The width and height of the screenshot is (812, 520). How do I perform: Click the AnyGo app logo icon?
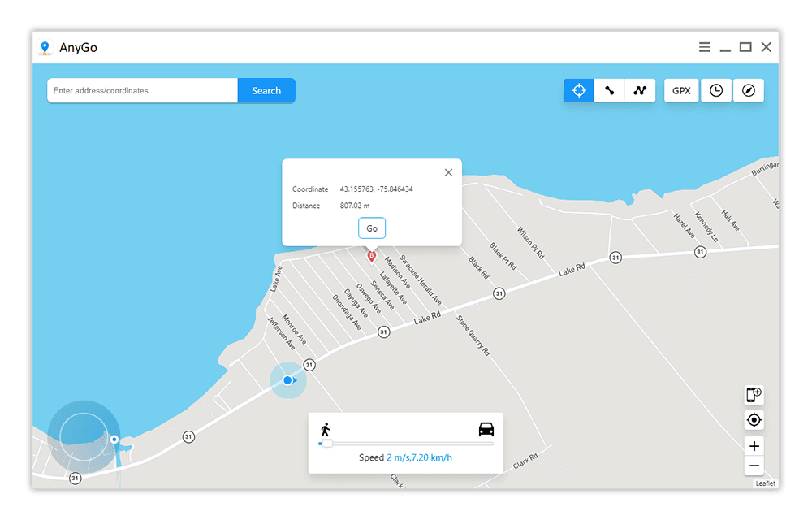coord(45,48)
